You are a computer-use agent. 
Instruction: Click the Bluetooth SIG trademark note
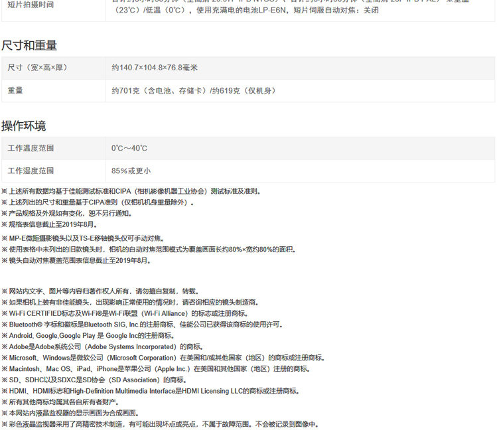point(142,325)
